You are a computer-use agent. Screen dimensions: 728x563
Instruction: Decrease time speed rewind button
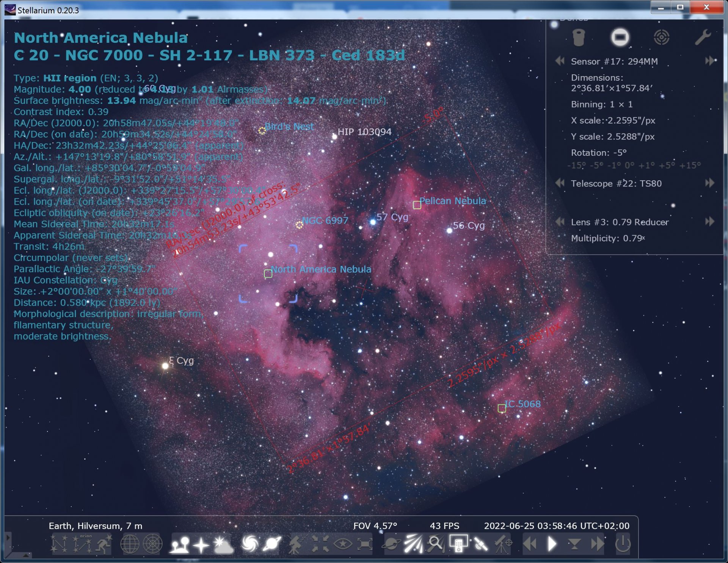[530, 544]
